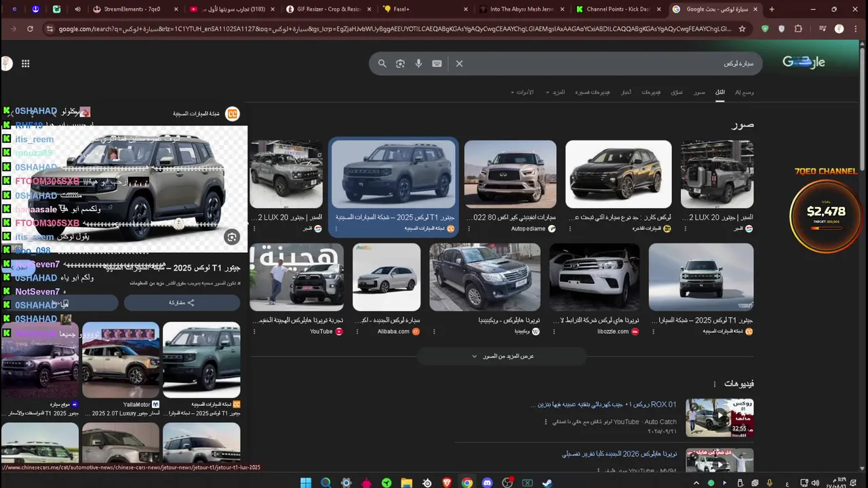Click the address bar URL

tap(393, 29)
